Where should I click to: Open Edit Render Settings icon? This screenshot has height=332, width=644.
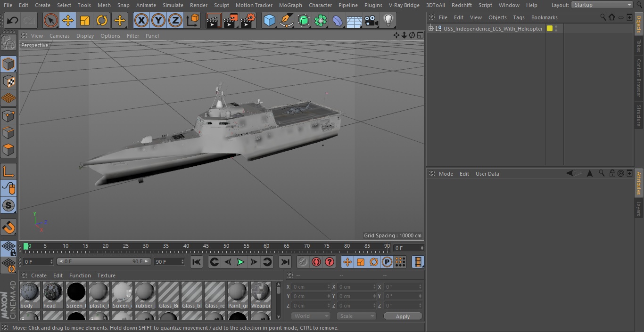tap(248, 20)
